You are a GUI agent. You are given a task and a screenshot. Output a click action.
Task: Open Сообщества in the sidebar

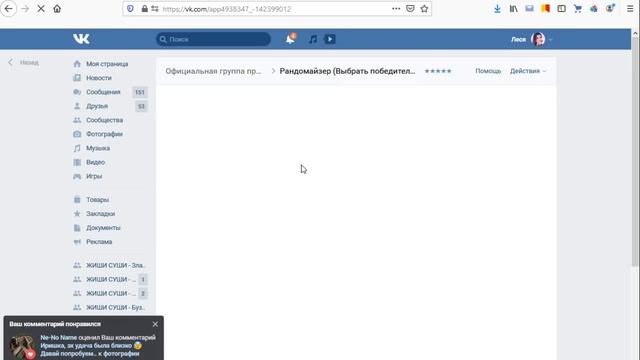(x=104, y=120)
